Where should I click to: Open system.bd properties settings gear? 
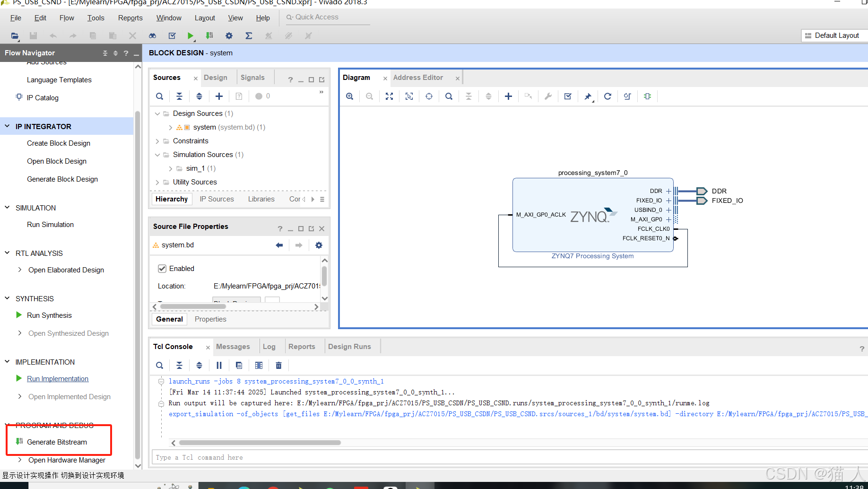[319, 245]
